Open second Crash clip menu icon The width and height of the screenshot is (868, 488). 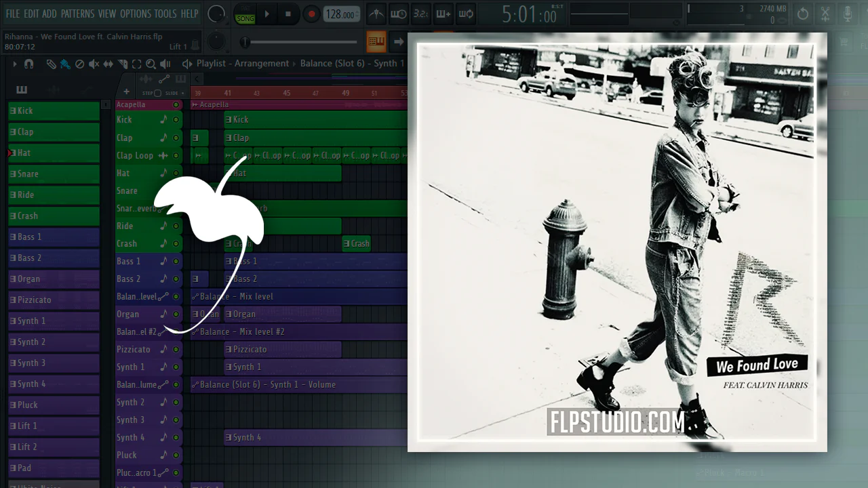[x=347, y=243]
